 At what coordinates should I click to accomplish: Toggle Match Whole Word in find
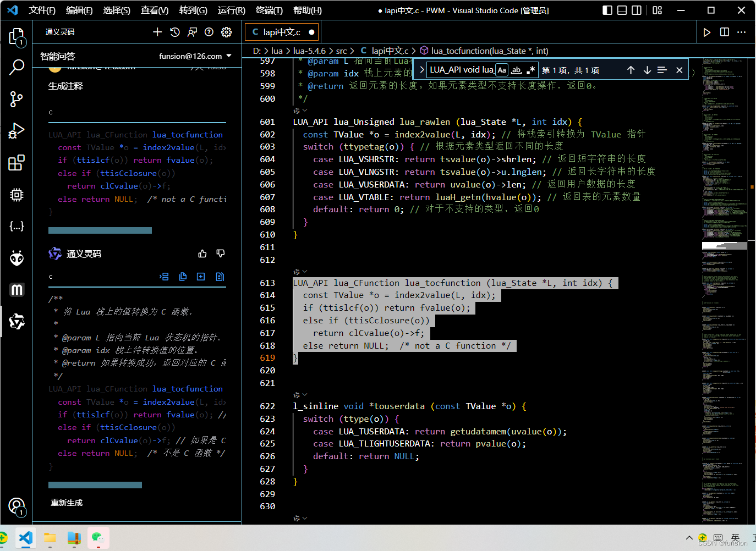click(516, 70)
